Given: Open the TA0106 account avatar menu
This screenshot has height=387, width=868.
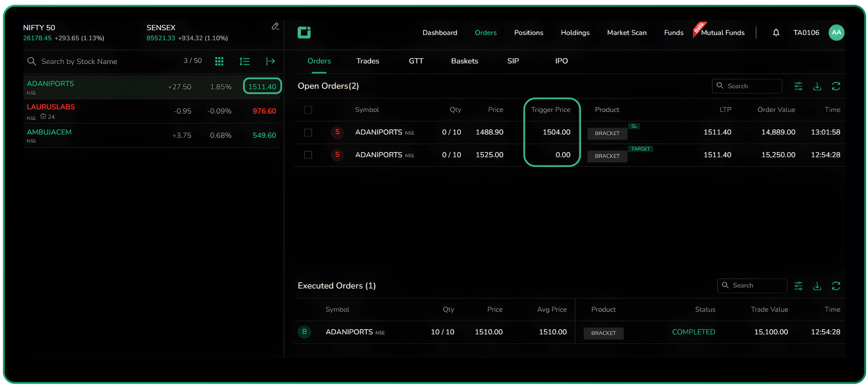Looking at the screenshot, I should (837, 32).
